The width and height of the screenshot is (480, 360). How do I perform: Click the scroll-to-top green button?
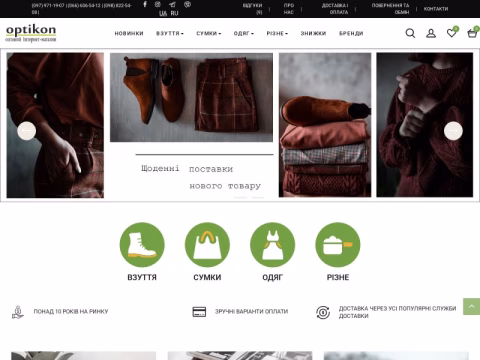[471, 307]
